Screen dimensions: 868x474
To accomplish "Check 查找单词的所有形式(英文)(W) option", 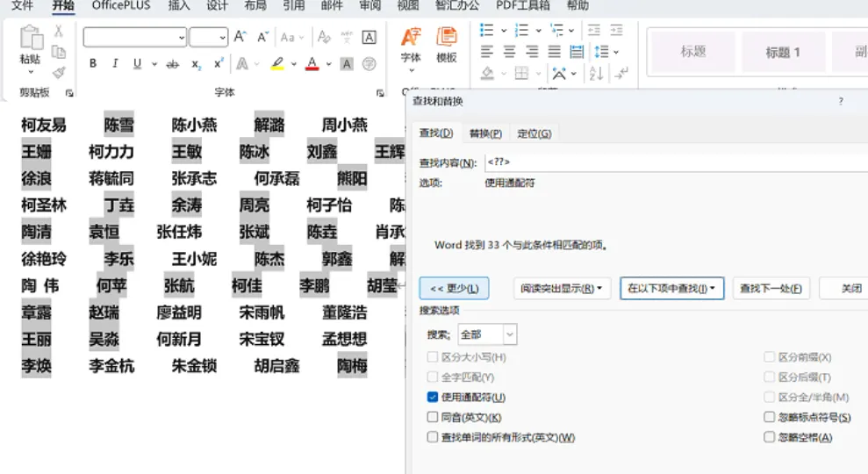I will tap(433, 437).
